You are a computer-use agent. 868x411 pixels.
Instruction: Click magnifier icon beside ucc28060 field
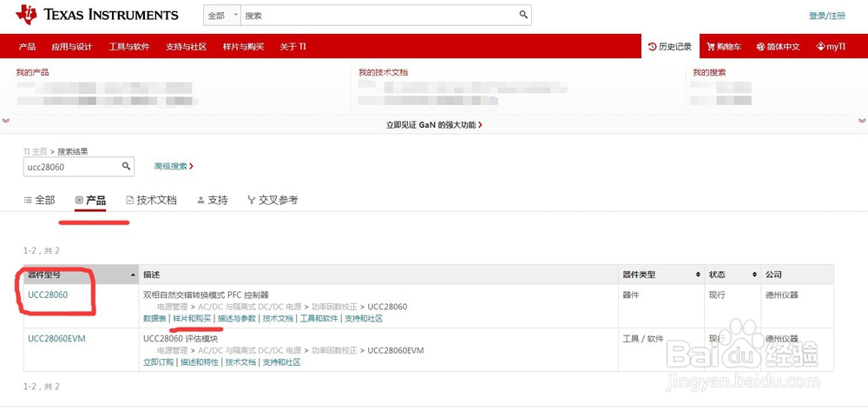click(126, 166)
